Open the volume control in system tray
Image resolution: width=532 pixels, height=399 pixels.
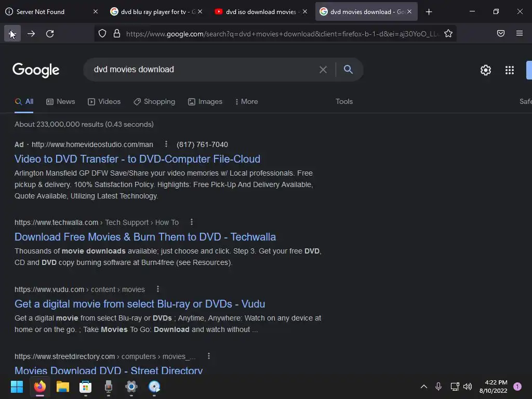click(x=468, y=387)
